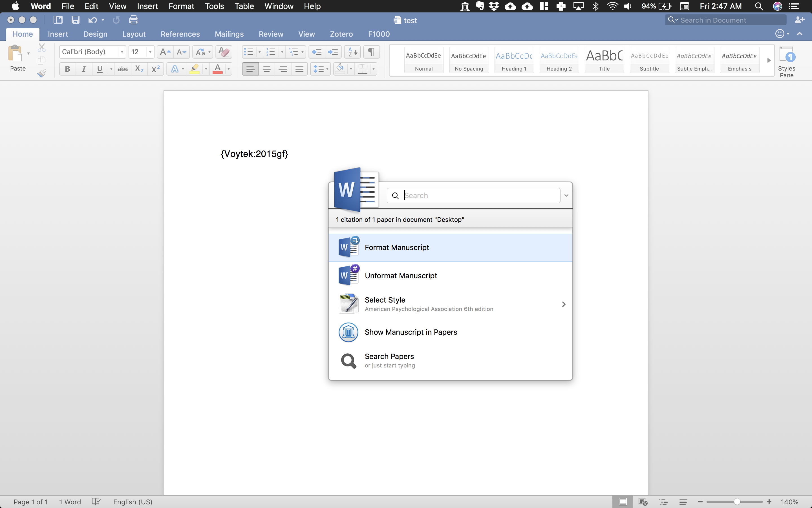This screenshot has width=812, height=508.
Task: Set Center paragraph alignment
Action: coord(266,69)
